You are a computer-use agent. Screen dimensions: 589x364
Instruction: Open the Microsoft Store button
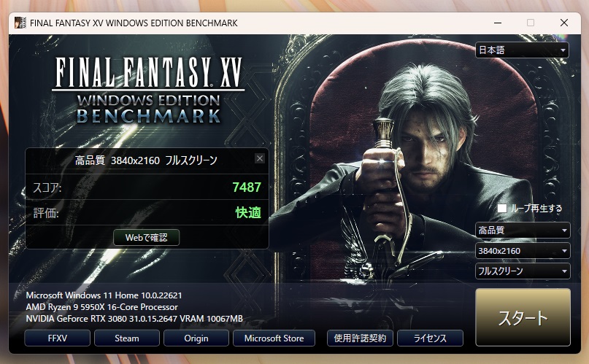[x=274, y=338]
